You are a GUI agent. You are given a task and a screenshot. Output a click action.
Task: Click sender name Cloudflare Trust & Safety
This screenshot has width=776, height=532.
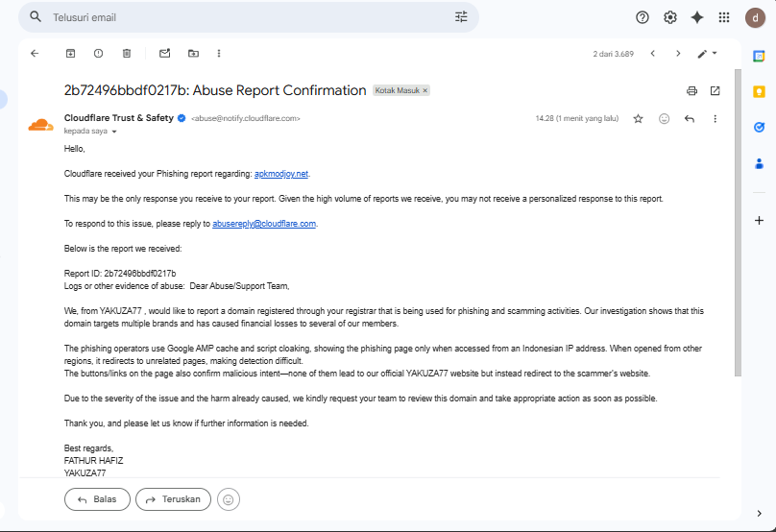(x=119, y=118)
